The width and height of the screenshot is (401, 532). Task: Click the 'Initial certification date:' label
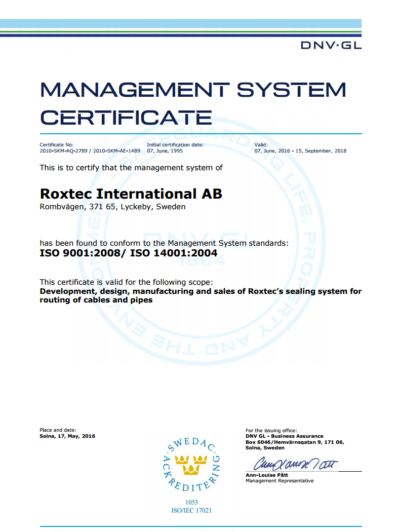pos(175,145)
